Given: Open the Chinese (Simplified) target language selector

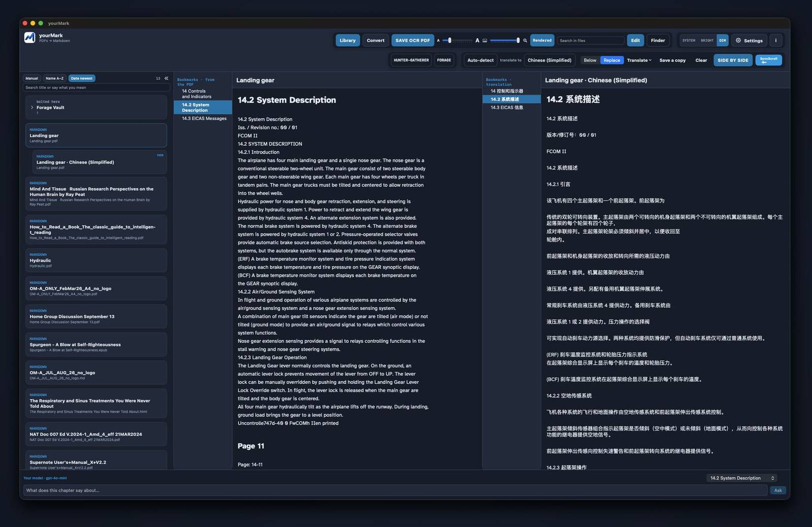Looking at the screenshot, I should tap(549, 60).
